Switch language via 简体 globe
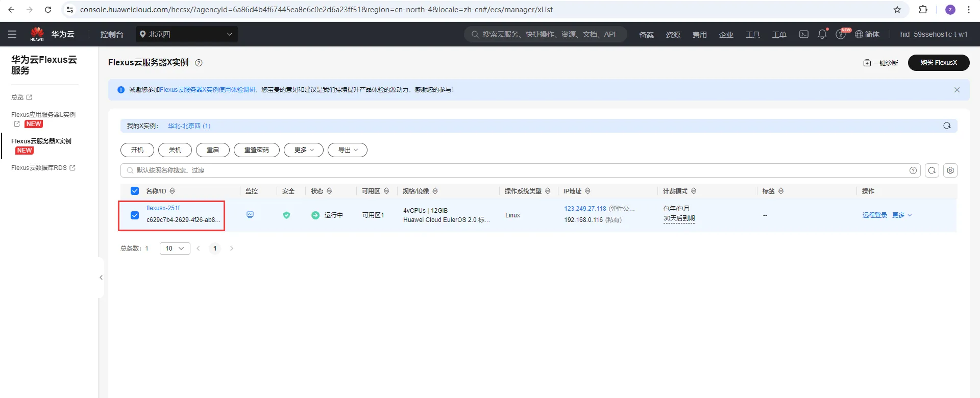 click(867, 34)
